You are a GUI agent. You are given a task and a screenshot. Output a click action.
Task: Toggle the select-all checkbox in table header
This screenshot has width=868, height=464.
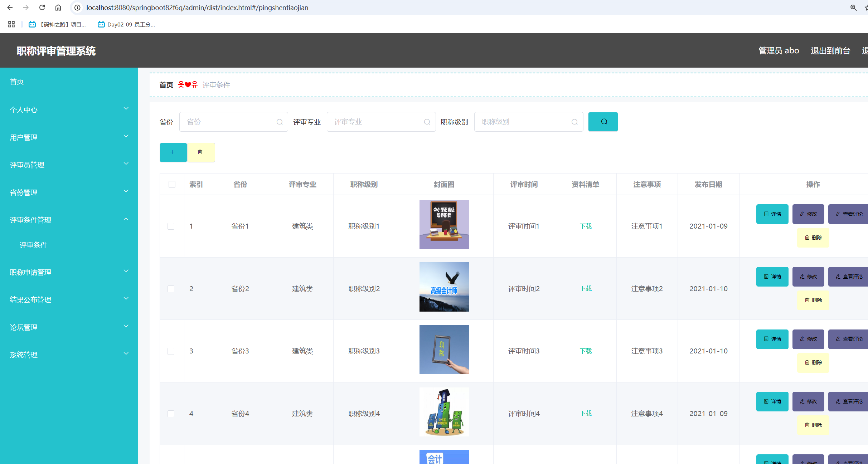(172, 184)
